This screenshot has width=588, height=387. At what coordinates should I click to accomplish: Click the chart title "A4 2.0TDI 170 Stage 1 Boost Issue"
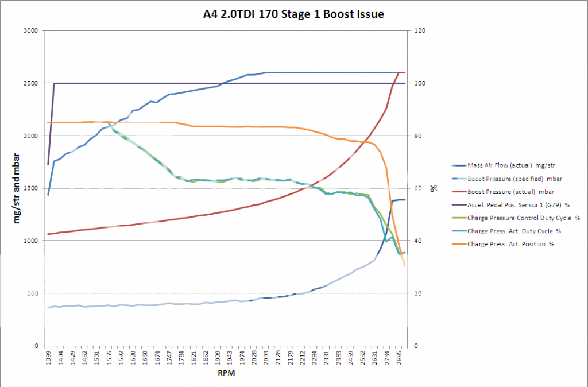[293, 14]
